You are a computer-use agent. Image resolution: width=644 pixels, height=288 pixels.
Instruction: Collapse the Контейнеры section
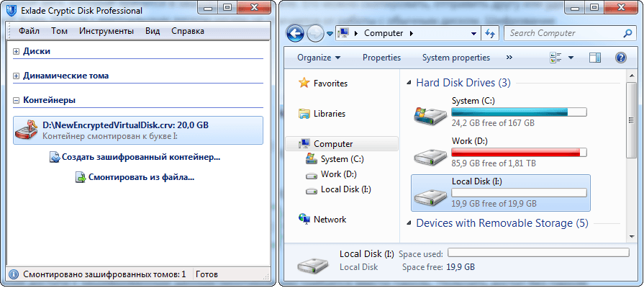[x=17, y=100]
